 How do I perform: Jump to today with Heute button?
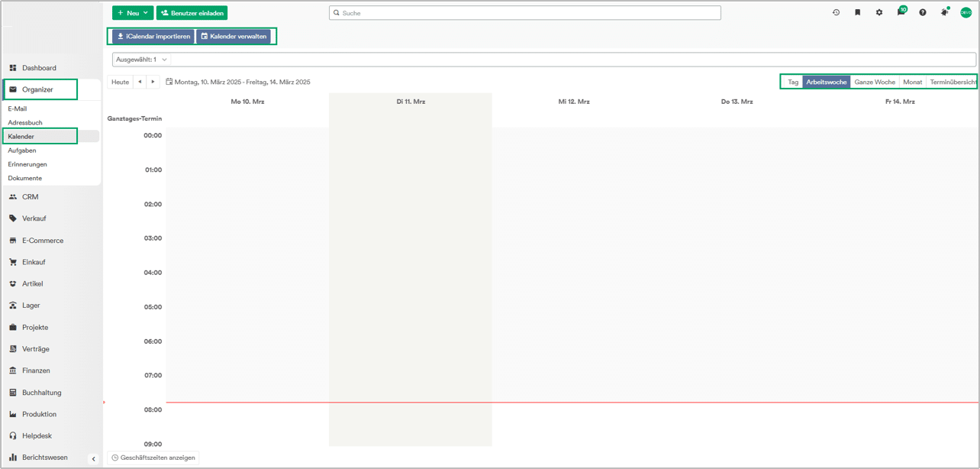(121, 82)
